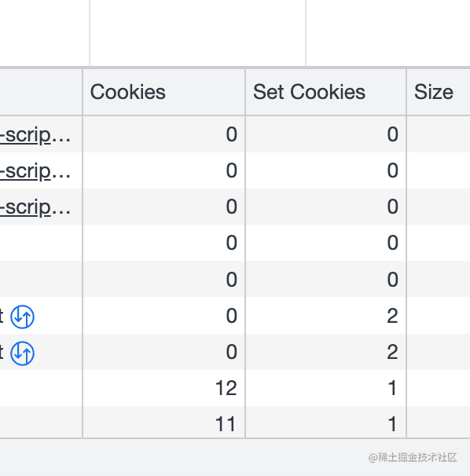The image size is (470, 476).
Task: Click Set Cookies cell in third '-scrip…' row
Action: pyautogui.click(x=325, y=207)
